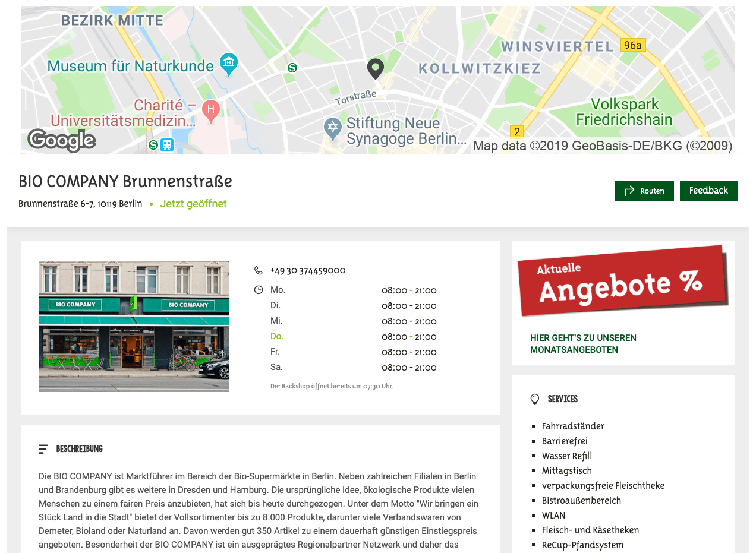Click the Wasser Refill service item

coord(567,456)
